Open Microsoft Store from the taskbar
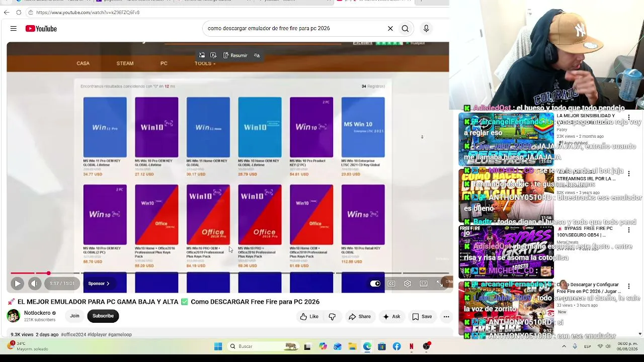This screenshot has height=362, width=644. point(382,346)
